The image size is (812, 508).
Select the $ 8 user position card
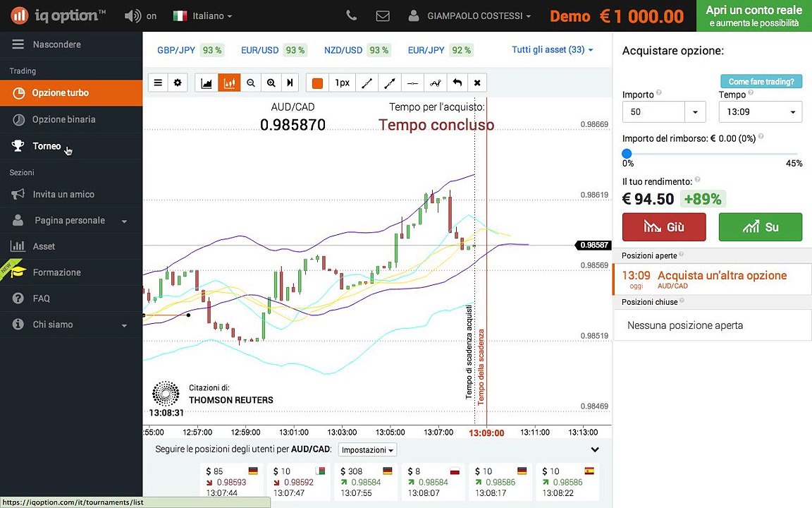(433, 482)
